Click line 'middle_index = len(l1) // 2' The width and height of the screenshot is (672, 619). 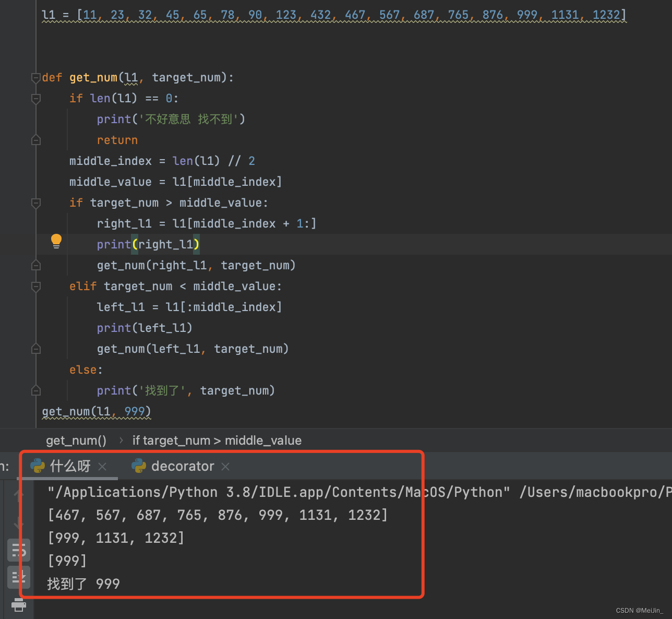coord(162,161)
